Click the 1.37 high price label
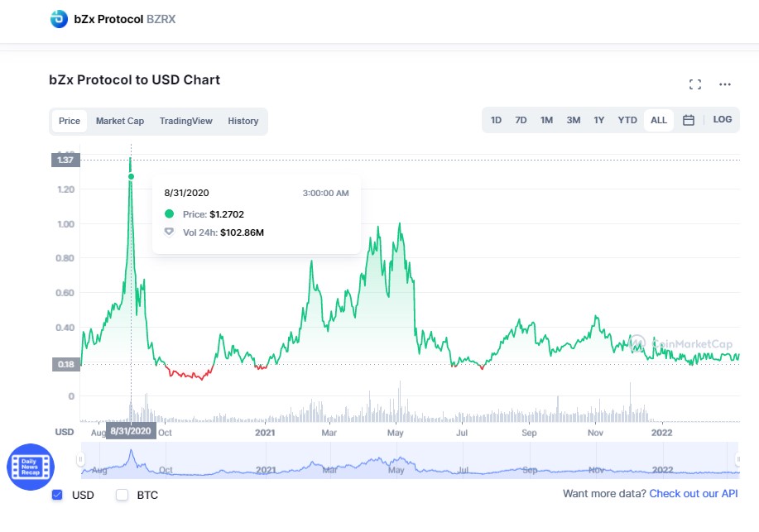This screenshot has width=759, height=532. (x=65, y=160)
